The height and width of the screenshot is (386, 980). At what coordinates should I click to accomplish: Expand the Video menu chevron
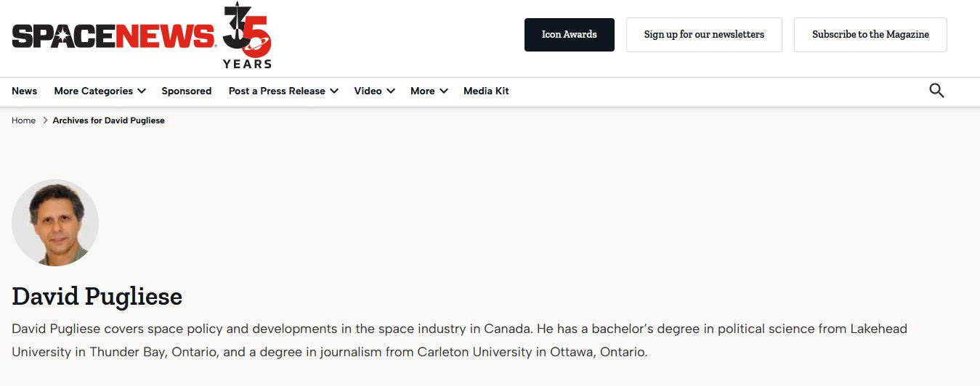point(391,91)
